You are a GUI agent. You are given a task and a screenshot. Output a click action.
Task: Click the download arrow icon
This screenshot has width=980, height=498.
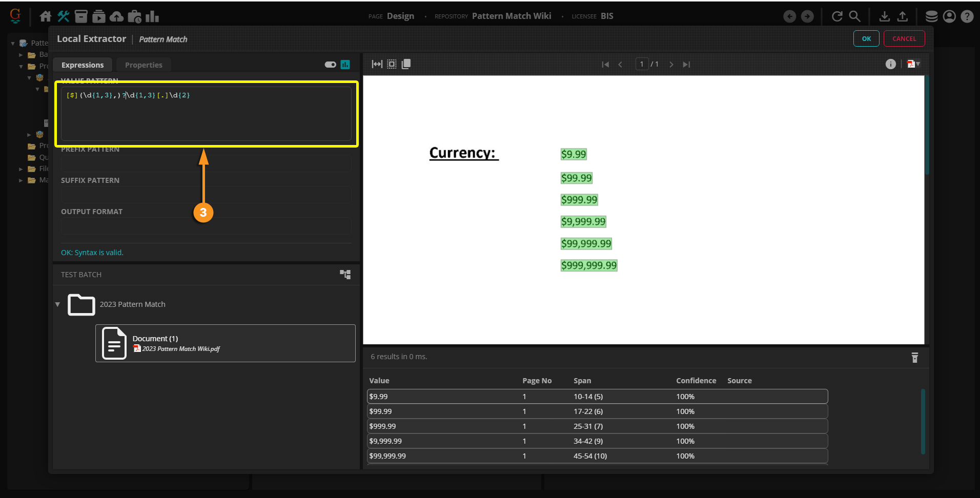point(885,16)
